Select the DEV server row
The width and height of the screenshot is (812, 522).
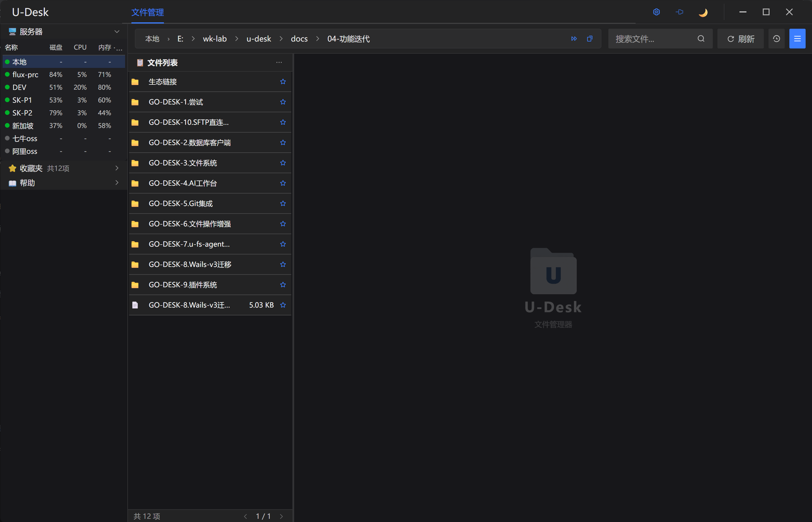(64, 87)
